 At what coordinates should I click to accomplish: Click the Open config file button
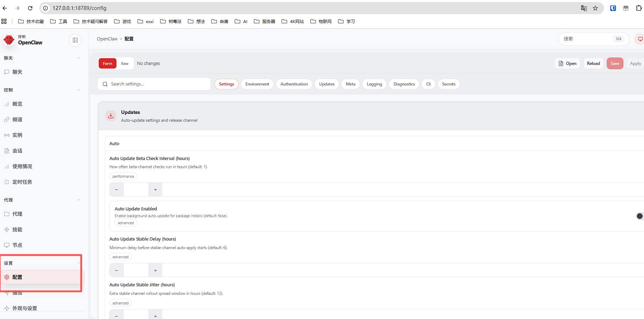pyautogui.click(x=567, y=64)
